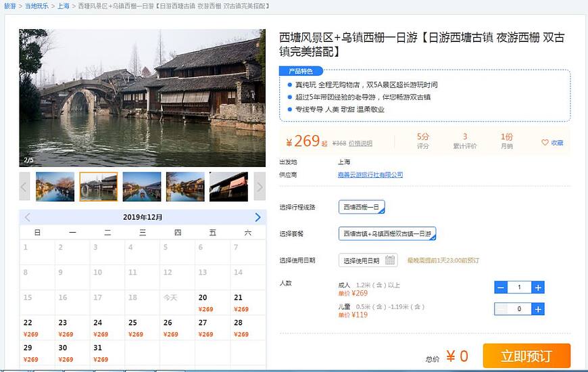
Task: Pick December 27 on the calendar
Action: (213, 328)
